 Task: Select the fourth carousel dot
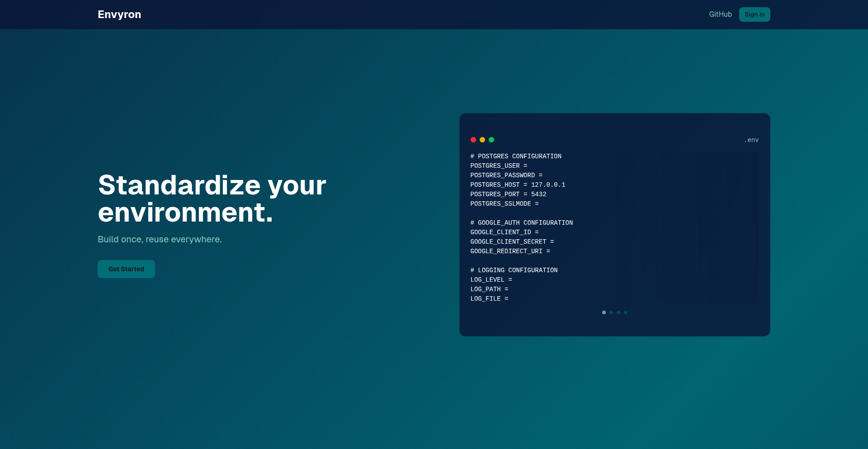point(626,312)
